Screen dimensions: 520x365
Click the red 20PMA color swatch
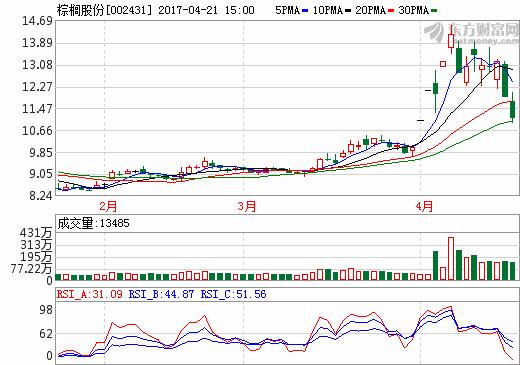(x=391, y=11)
